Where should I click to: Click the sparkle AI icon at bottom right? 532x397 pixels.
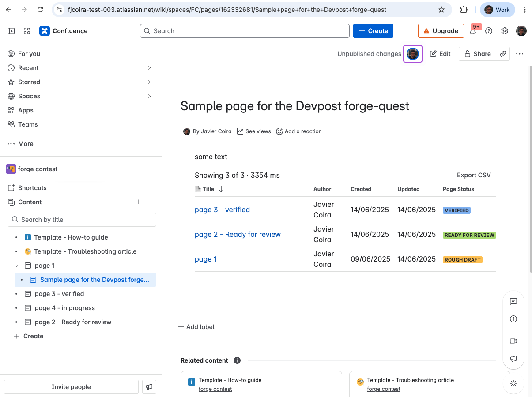[x=513, y=383]
